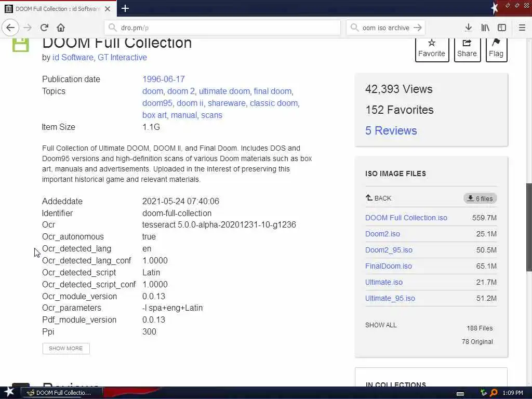Screen dimensions: 532x399
Task: Click the BACK arrow in ISO image files
Action: pos(378,198)
